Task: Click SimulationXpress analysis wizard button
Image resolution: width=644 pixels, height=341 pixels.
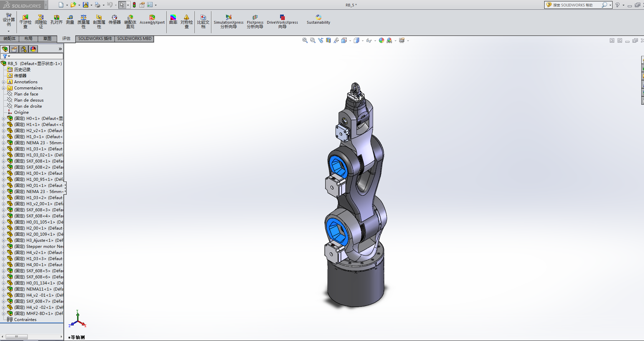Action: (x=228, y=21)
